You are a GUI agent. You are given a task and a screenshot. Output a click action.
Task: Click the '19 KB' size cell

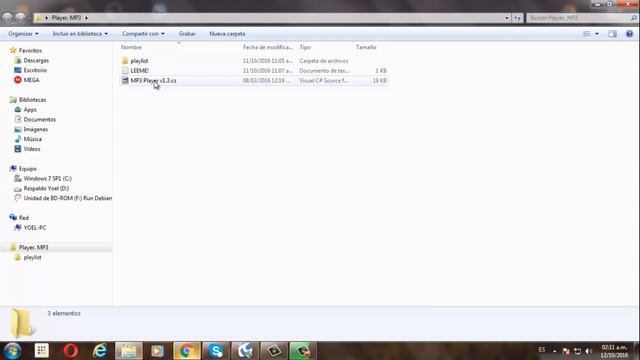coord(380,80)
